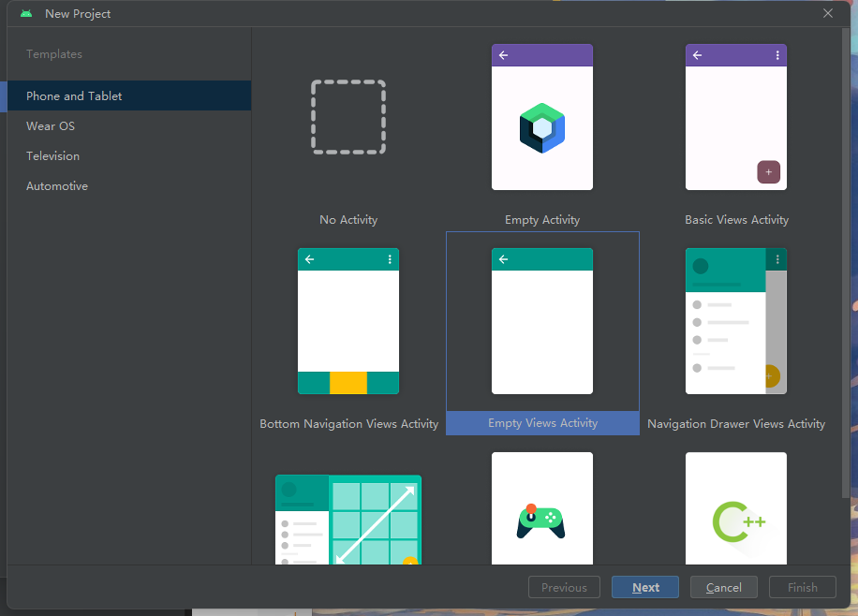
Task: Choose the Empty Activity Compose template thumbnail
Action: (541, 117)
